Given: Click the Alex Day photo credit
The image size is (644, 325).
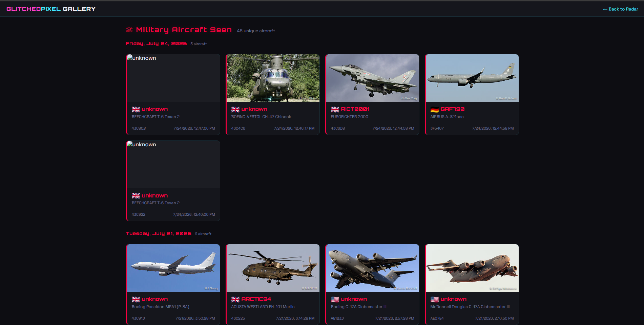Looking at the screenshot, I should tap(409, 98).
